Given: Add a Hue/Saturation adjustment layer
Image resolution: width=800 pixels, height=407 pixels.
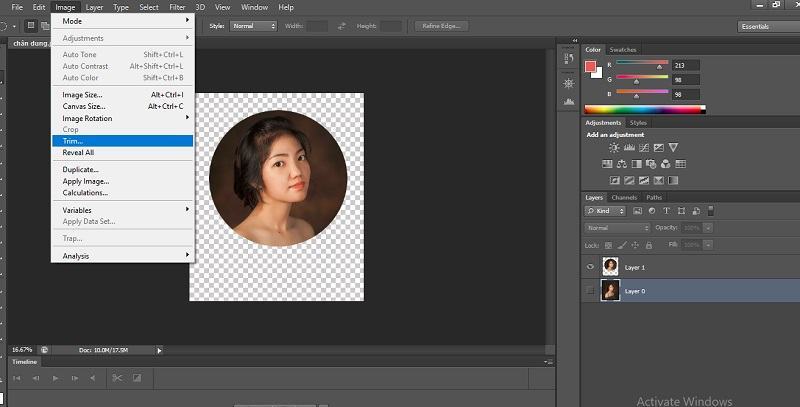Looking at the screenshot, I should [x=607, y=164].
